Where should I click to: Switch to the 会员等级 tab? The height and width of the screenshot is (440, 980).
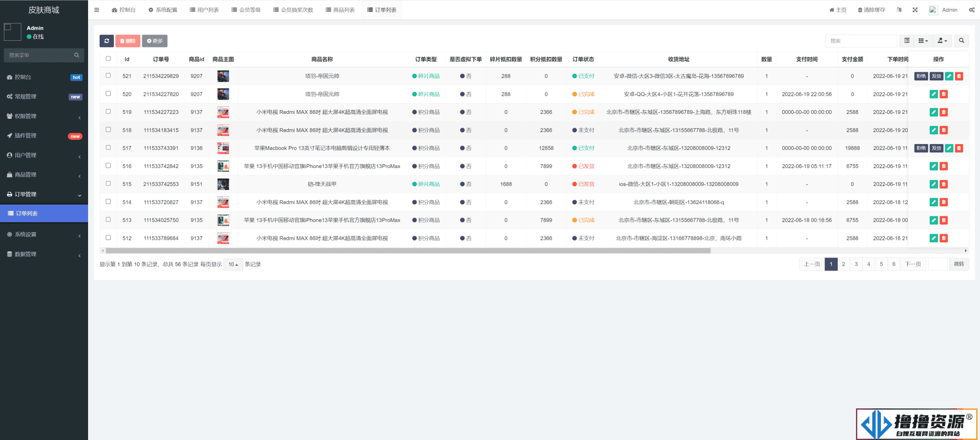coord(246,10)
